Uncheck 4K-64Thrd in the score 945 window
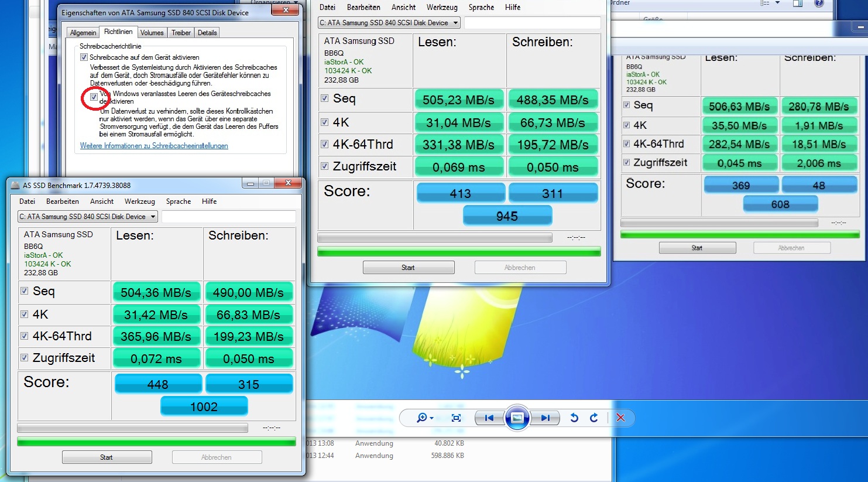 click(324, 144)
